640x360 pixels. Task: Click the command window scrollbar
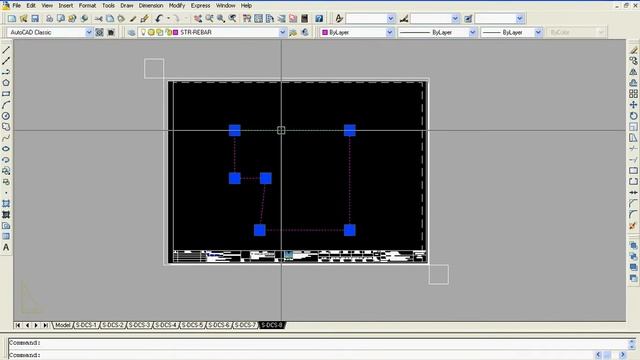[632, 344]
